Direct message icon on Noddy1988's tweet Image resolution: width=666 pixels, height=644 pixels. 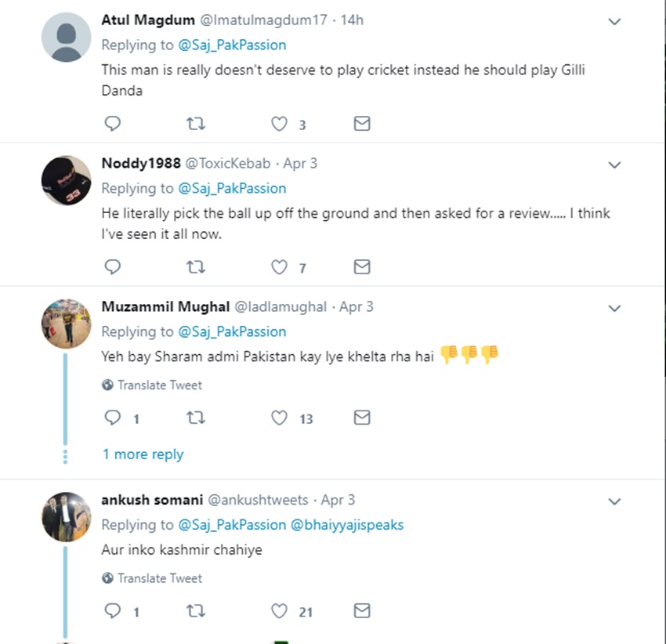tap(362, 267)
